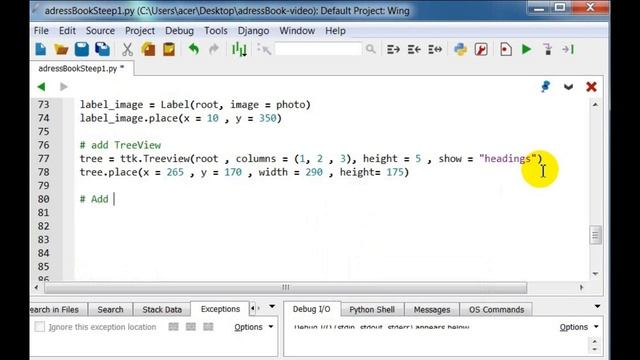This screenshot has height=360, width=640.
Task: Click the toolbar selection pointer icon
Action: point(264,49)
